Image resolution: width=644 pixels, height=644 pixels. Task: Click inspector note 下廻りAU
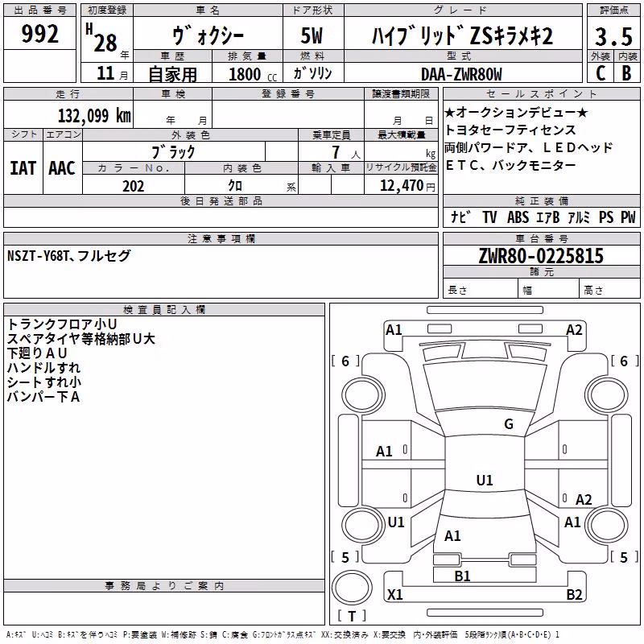tap(37, 353)
